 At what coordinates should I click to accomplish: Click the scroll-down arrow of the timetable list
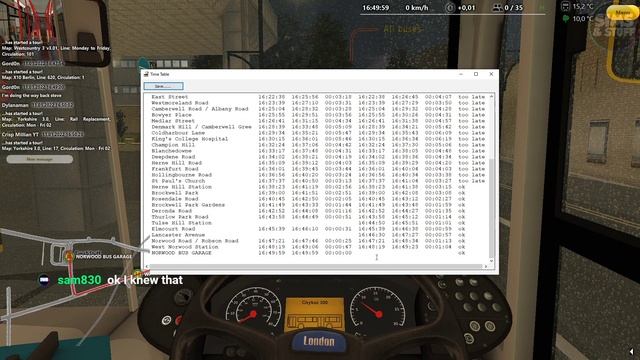pos(491,260)
